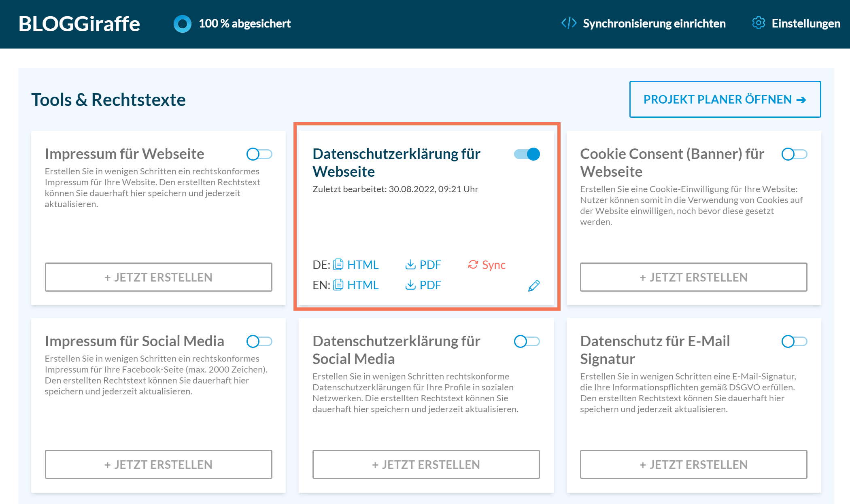Image resolution: width=850 pixels, height=504 pixels.
Task: Open Einstellungen menu item
Action: click(x=805, y=23)
